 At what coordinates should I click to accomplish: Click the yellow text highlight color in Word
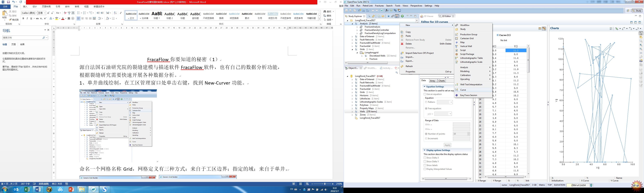click(57, 18)
